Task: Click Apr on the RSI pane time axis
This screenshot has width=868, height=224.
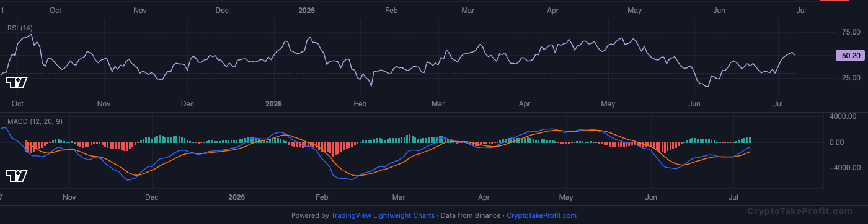Action: pos(525,104)
